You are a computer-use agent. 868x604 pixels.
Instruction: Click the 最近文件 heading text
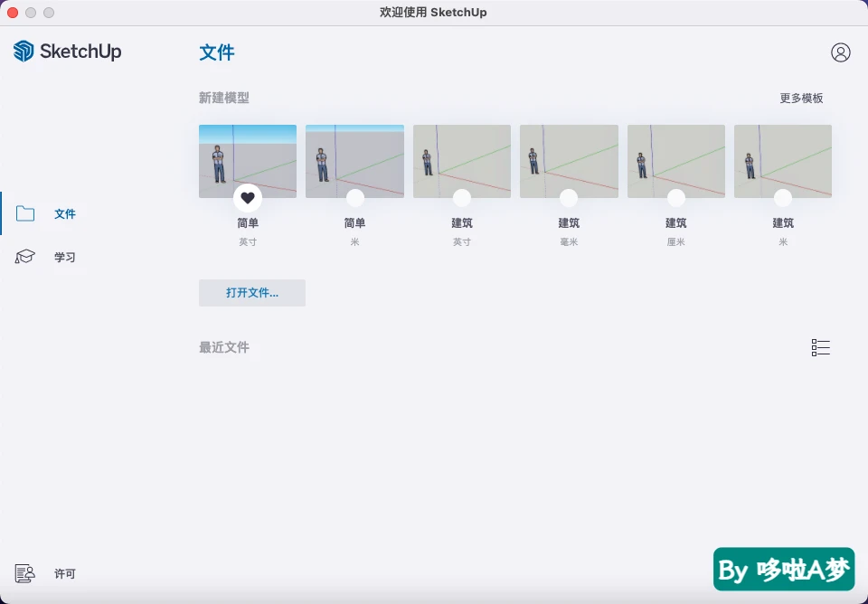pos(223,348)
